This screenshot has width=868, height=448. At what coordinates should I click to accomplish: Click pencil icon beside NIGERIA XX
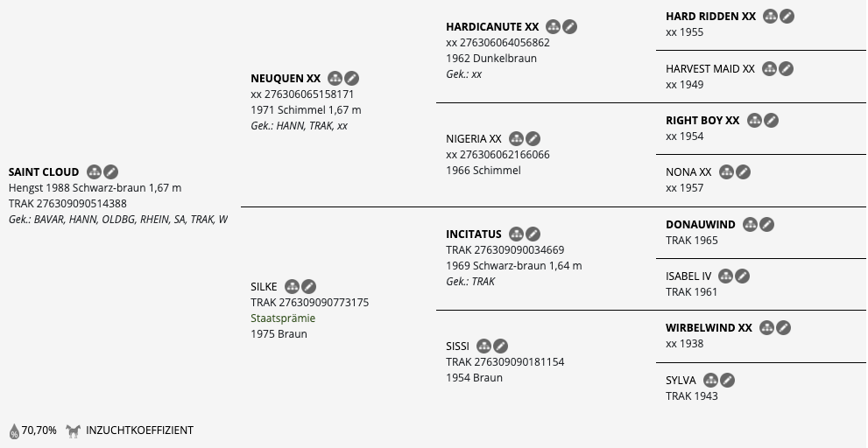[x=533, y=139]
